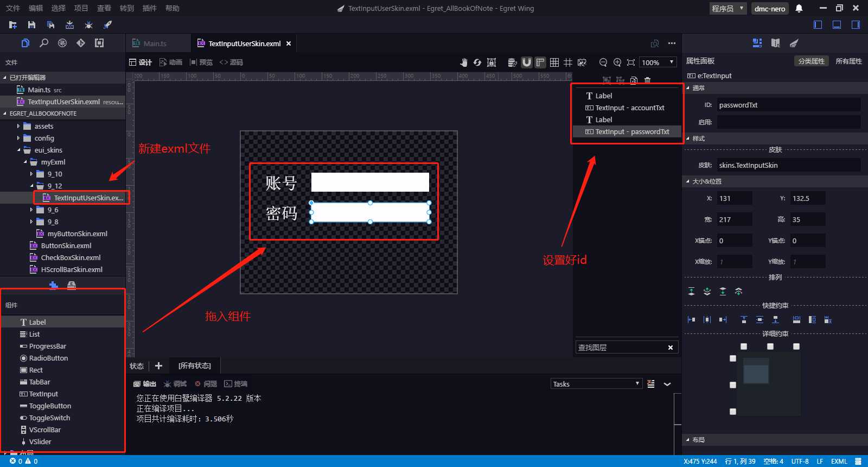The image size is (868, 467).
Task: Expand the config folder
Action: [18, 138]
